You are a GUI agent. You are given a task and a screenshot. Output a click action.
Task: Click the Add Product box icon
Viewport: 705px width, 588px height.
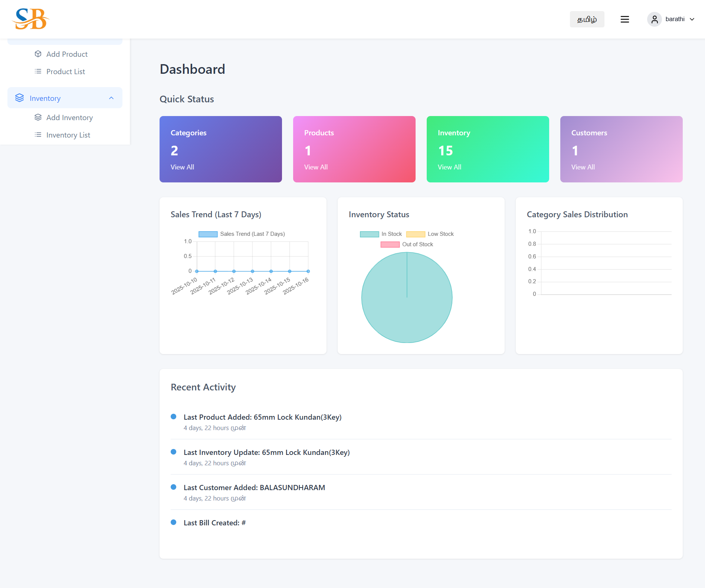click(38, 54)
